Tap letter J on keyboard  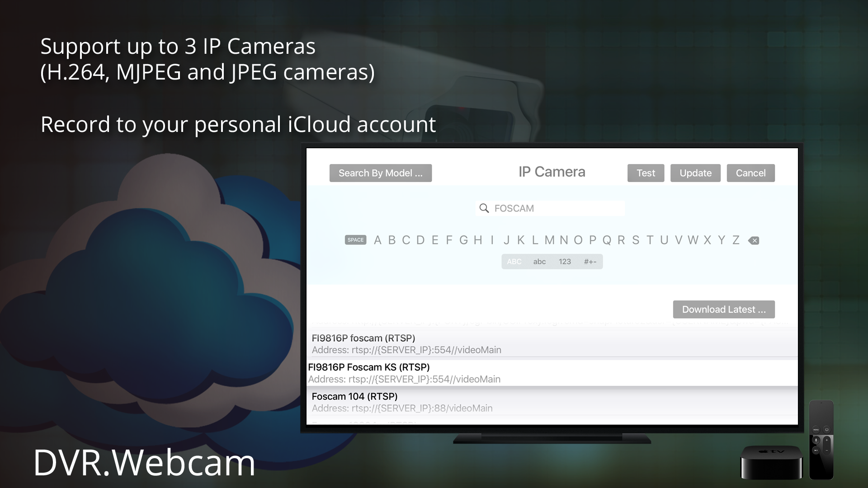click(x=506, y=240)
